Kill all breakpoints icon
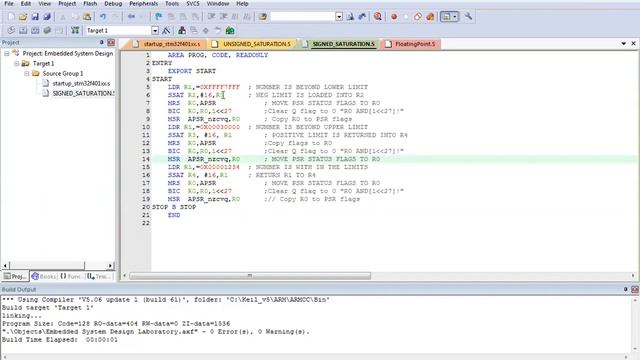 (430, 17)
